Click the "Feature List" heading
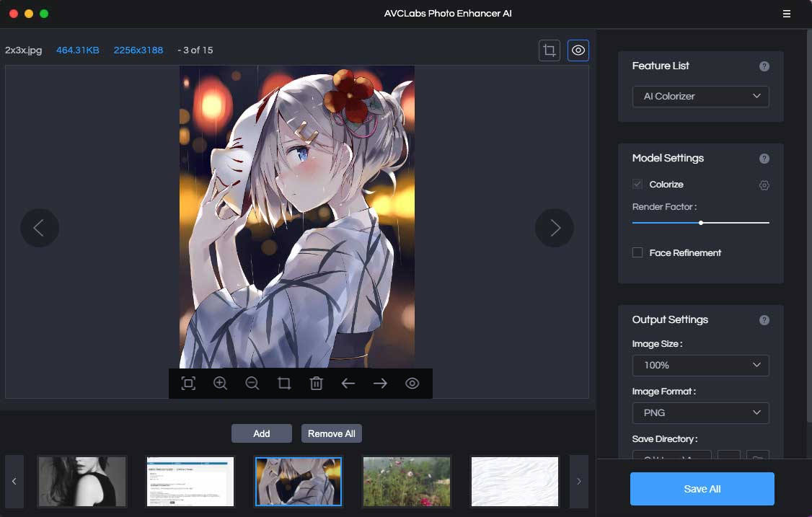 (x=661, y=66)
